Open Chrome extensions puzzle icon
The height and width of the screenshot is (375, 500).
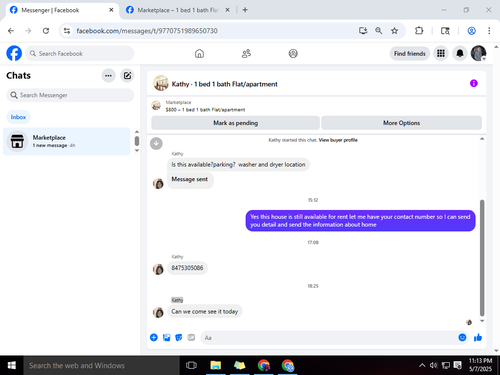(419, 31)
